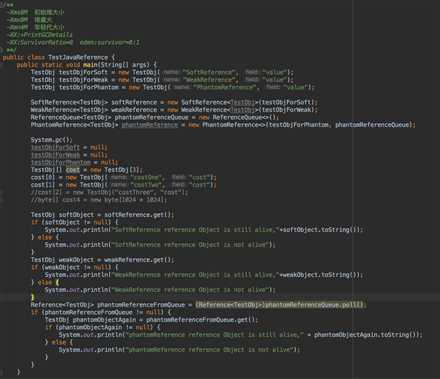Click the testObjForPhantom = null line
440x379 pixels.
(x=74, y=162)
